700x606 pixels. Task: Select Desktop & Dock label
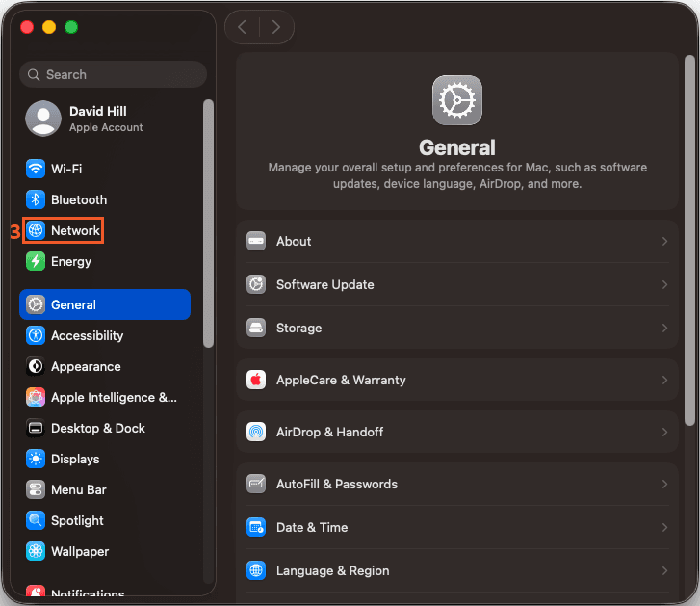point(98,428)
